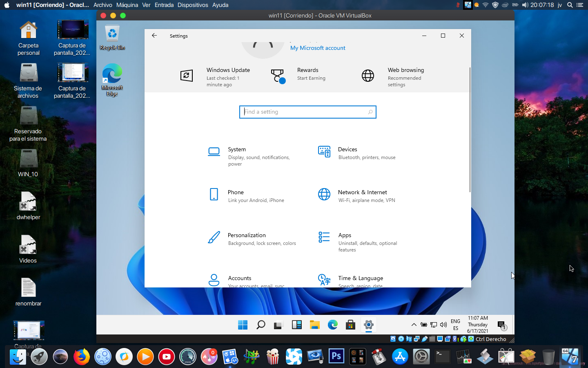Click VirtualBox display status icon

pos(440,339)
